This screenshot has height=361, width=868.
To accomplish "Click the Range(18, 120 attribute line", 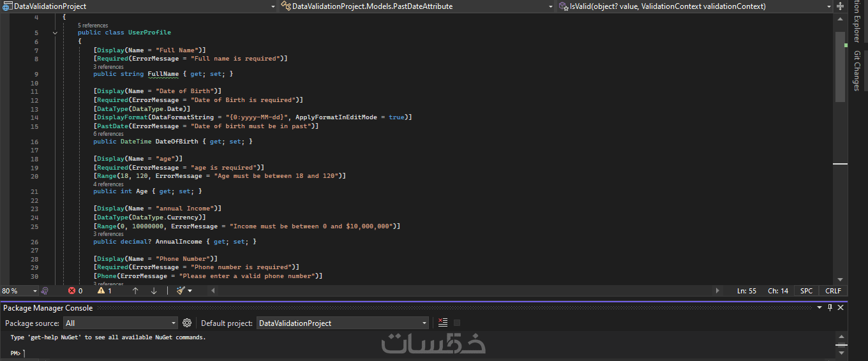I will click(x=220, y=176).
